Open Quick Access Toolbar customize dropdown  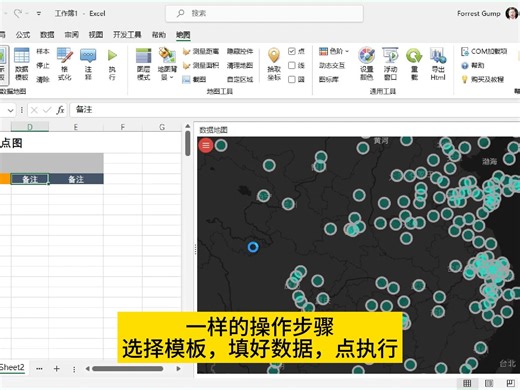[39, 14]
